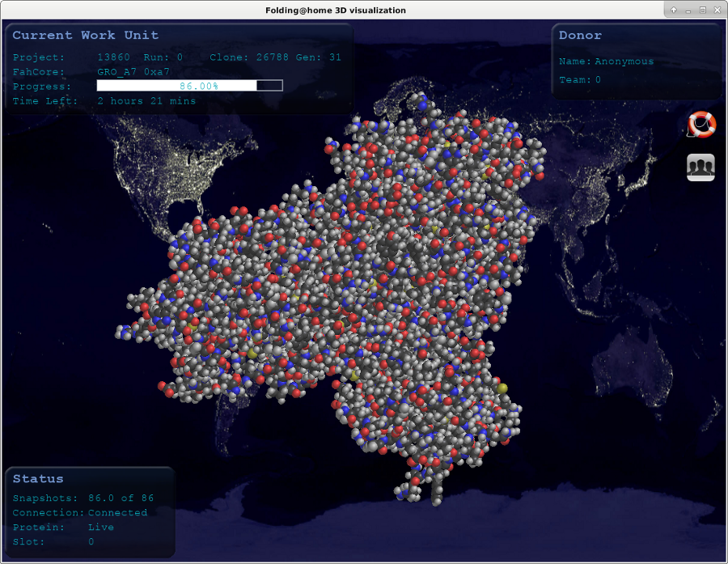Viewport: 728px width, 564px height.
Task: Click the Connected connection status
Action: pyautogui.click(x=117, y=513)
